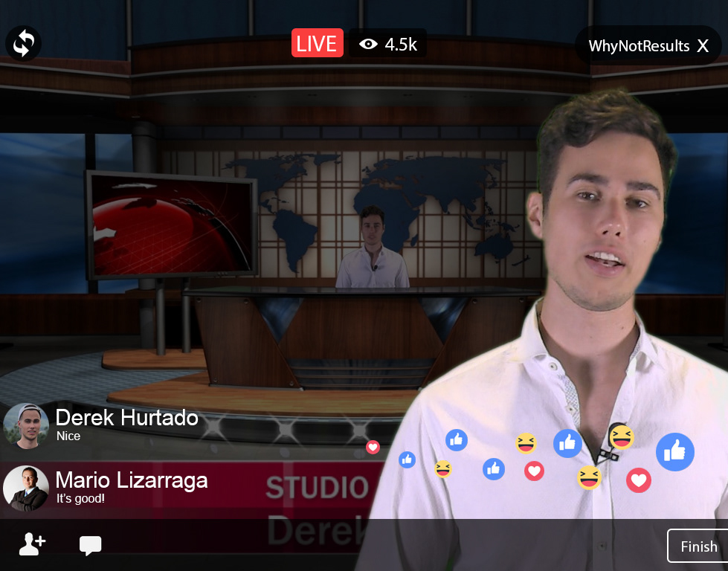Tap the red LIVE badge
The image size is (728, 571).
(317, 43)
